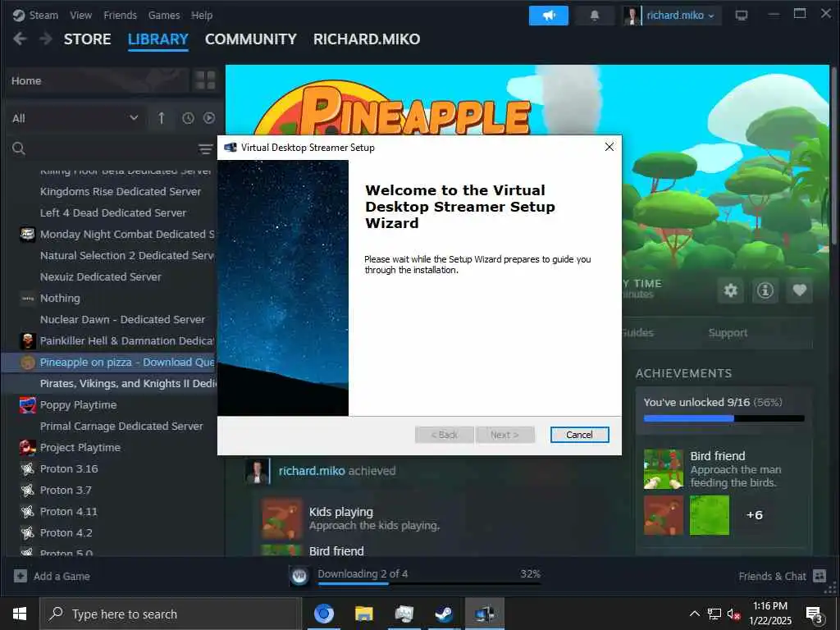The width and height of the screenshot is (840, 630).
Task: Expand the All library filter dropdown
Action: (75, 118)
